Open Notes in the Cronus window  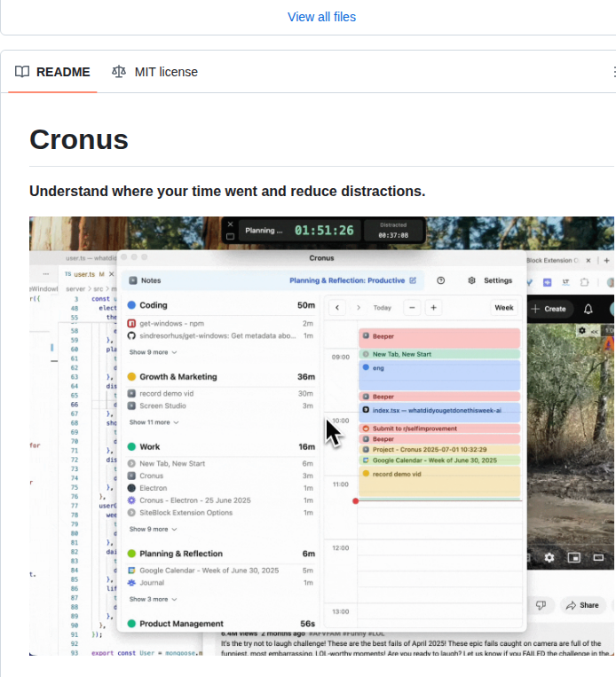pyautogui.click(x=146, y=280)
